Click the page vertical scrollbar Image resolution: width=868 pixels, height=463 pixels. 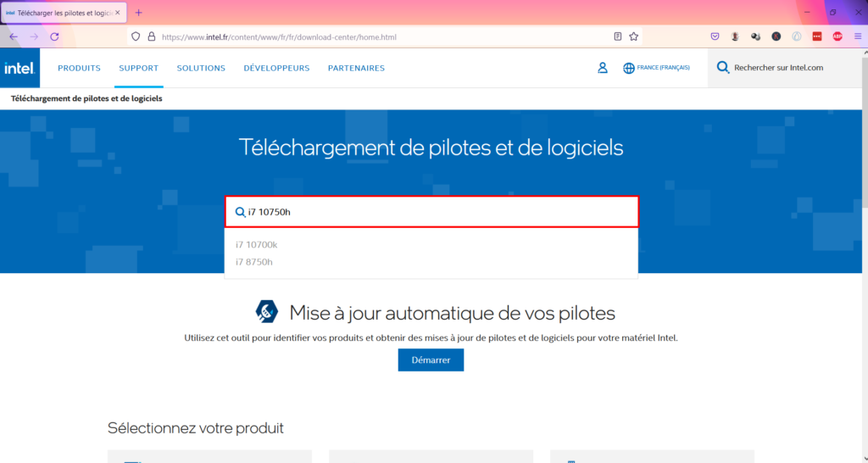coord(864,133)
